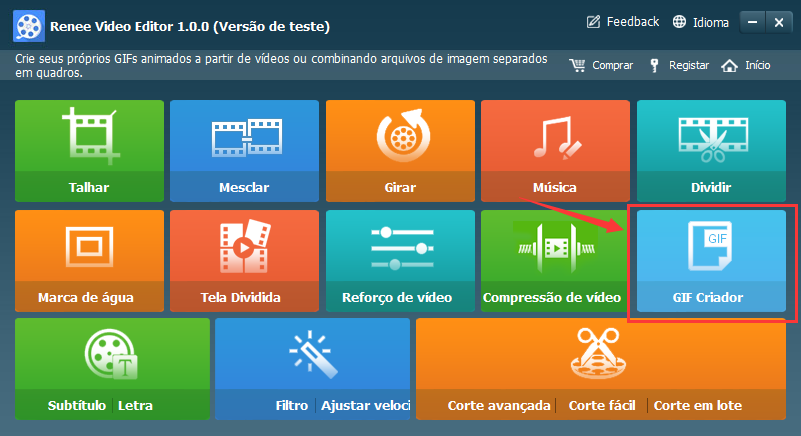The image size is (801, 436).
Task: Open the Música note icon
Action: tap(557, 138)
